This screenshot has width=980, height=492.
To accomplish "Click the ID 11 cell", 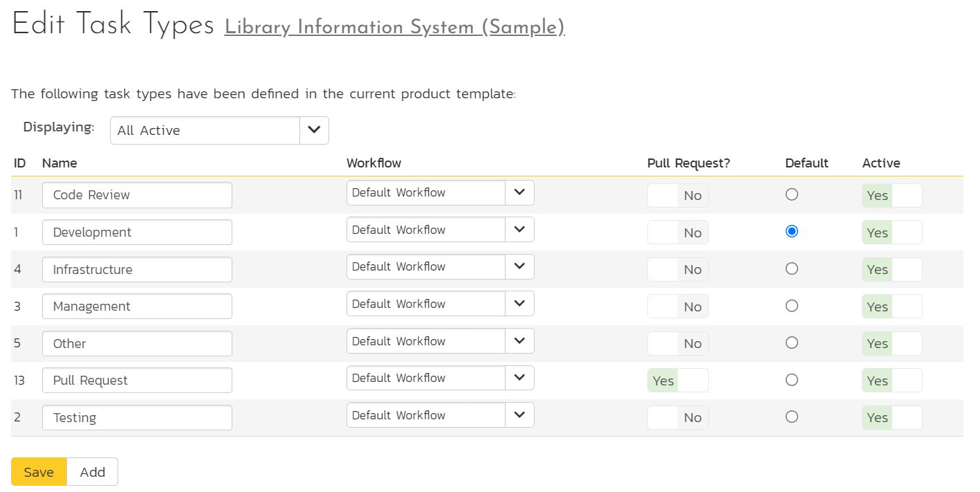I will pos(18,195).
